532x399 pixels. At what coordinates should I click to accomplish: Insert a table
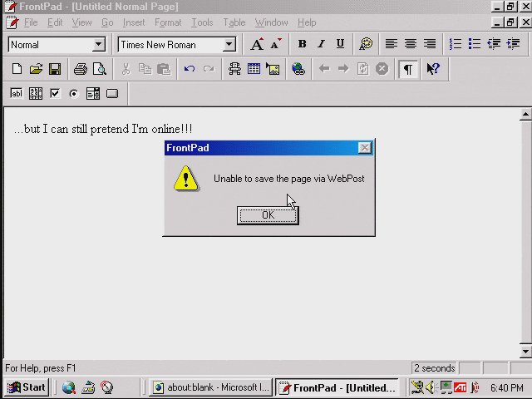(x=254, y=69)
